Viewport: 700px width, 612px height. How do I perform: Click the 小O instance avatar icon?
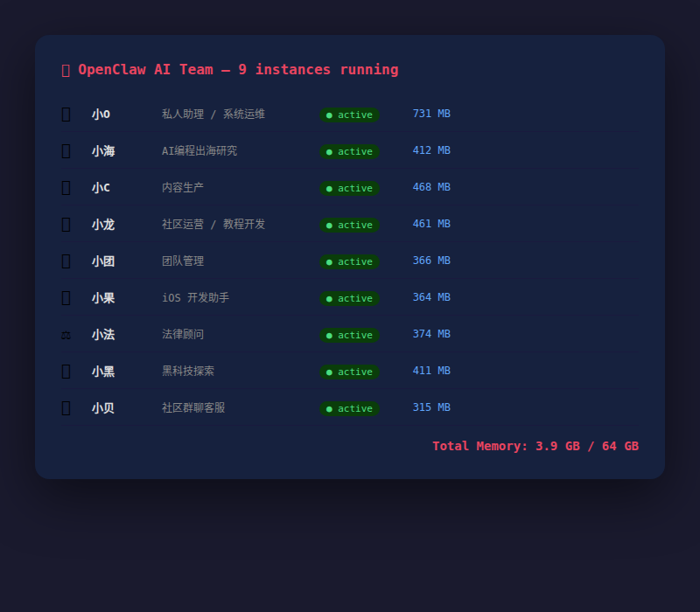pyautogui.click(x=66, y=114)
